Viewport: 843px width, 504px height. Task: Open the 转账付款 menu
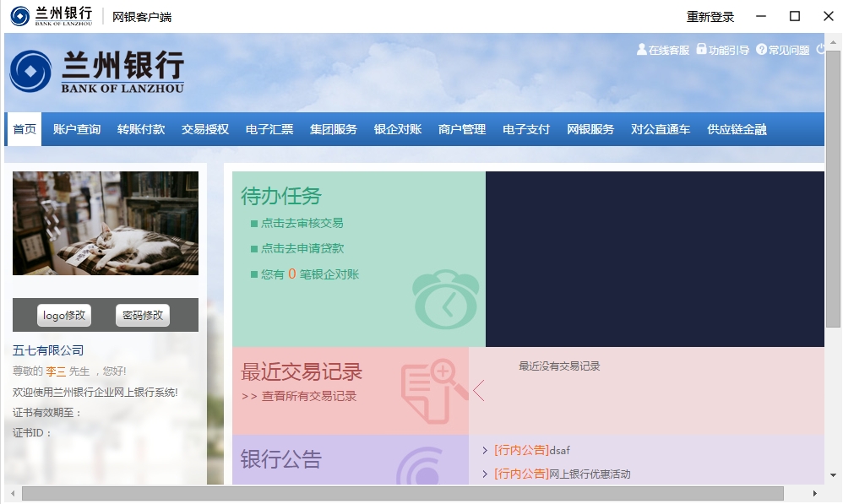tap(141, 129)
